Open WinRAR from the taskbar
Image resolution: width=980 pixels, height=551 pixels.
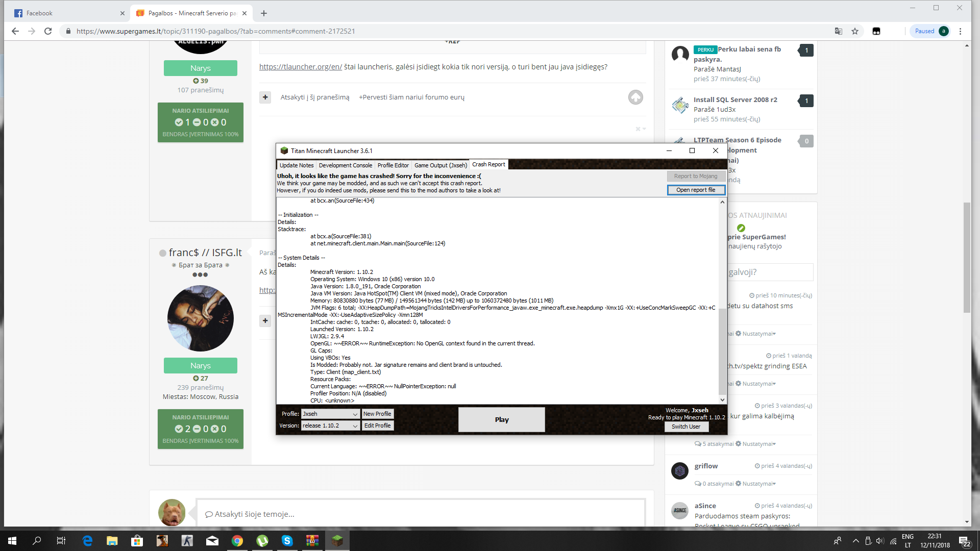click(x=312, y=541)
